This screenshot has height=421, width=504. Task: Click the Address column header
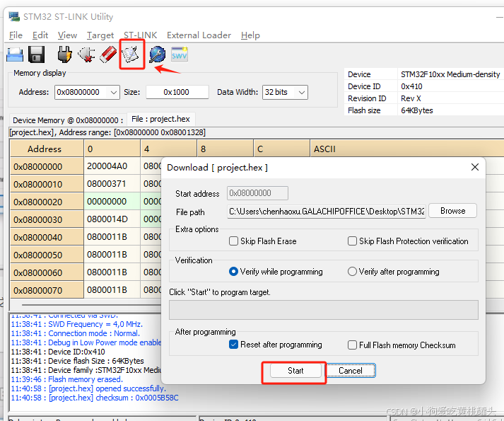click(47, 149)
